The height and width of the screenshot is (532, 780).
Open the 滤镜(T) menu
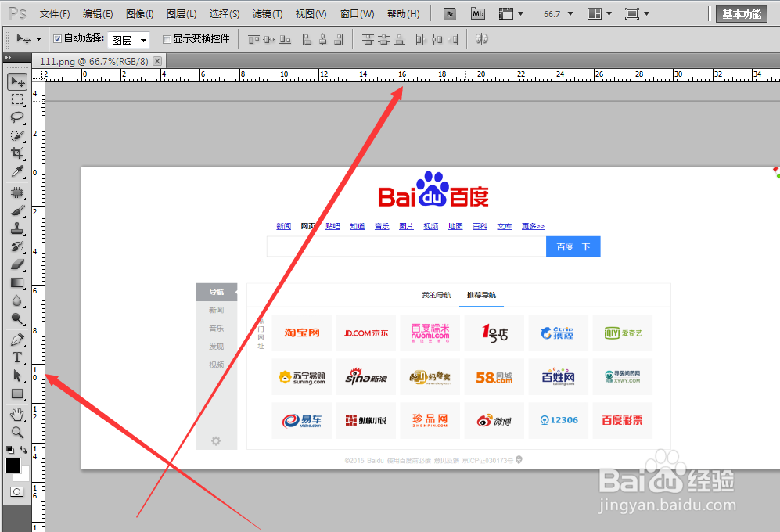[x=268, y=14]
